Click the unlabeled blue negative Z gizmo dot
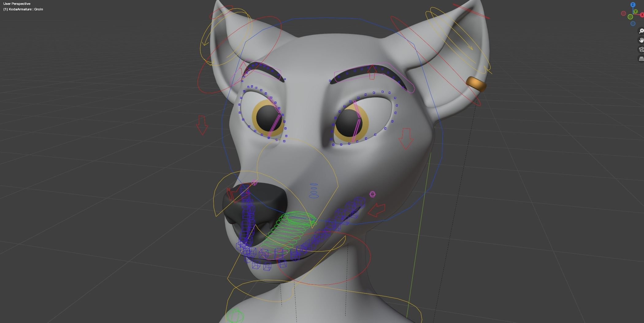644x323 pixels. (x=633, y=23)
